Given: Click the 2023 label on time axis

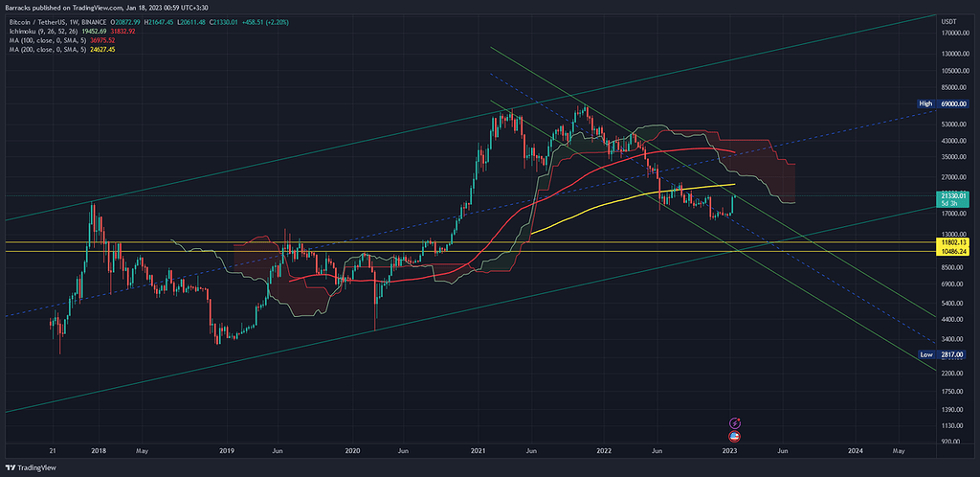Looking at the screenshot, I should click(x=729, y=449).
